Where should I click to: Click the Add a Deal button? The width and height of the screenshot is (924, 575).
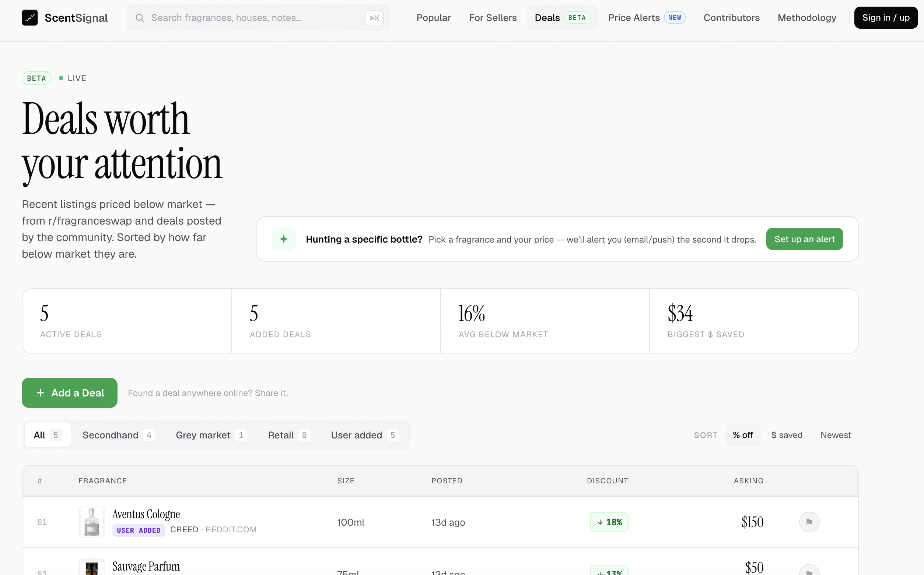(70, 392)
